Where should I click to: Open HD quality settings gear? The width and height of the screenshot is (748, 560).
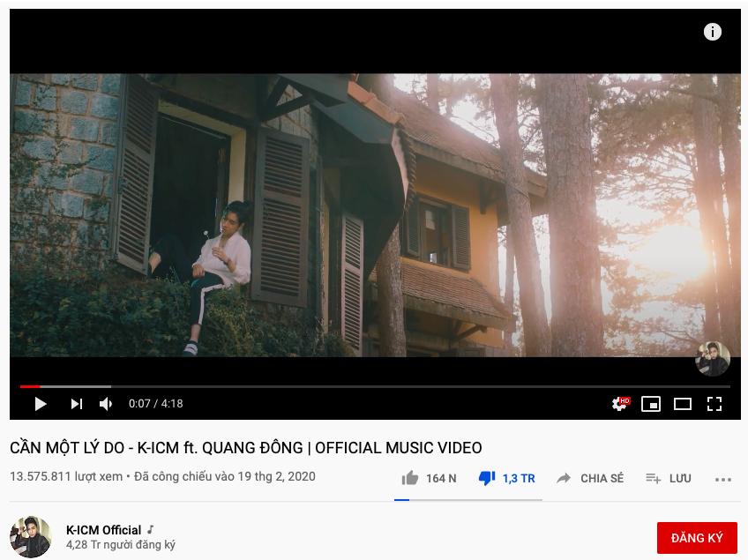621,404
